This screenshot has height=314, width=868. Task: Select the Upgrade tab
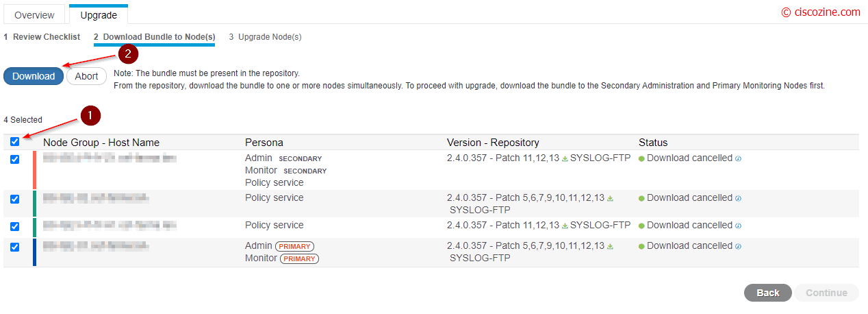(x=99, y=14)
